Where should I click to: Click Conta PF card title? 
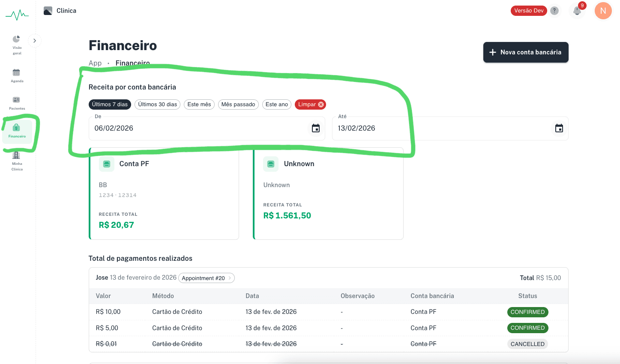pos(134,164)
